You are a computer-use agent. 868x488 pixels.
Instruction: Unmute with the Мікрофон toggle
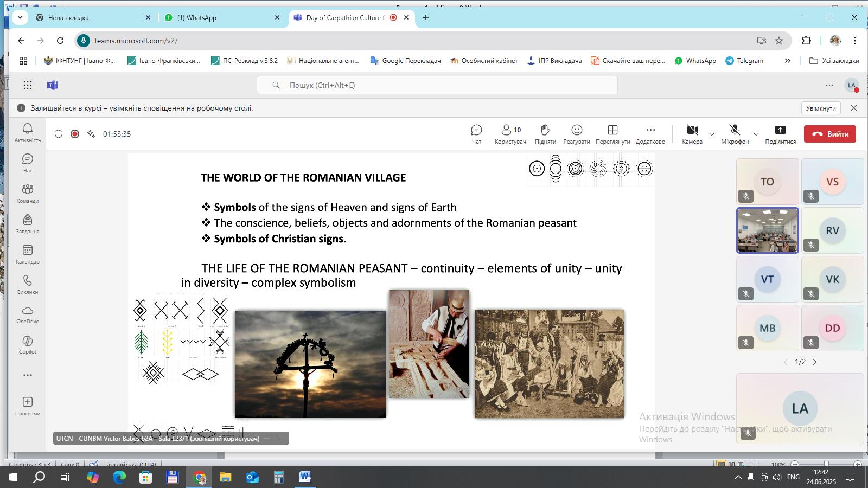[x=735, y=134]
